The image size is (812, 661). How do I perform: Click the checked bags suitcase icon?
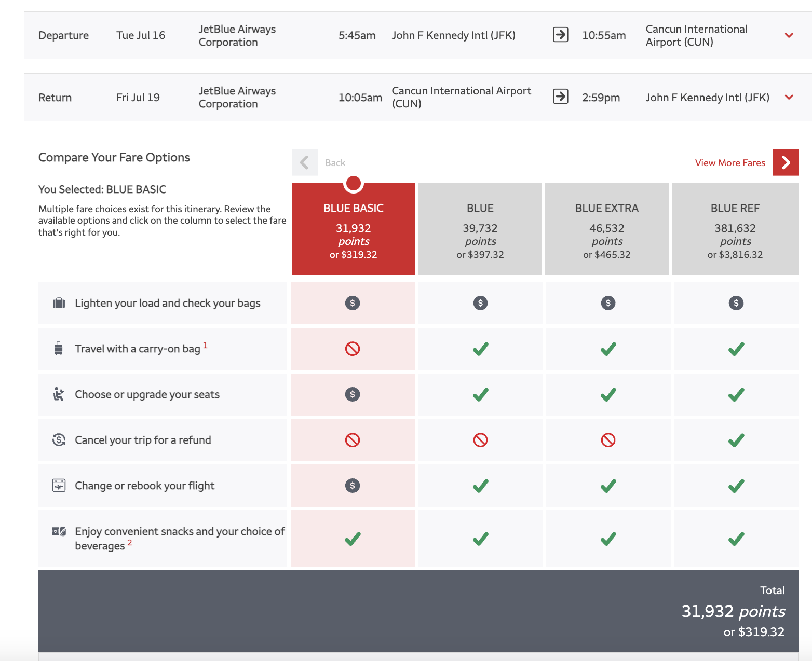click(59, 303)
